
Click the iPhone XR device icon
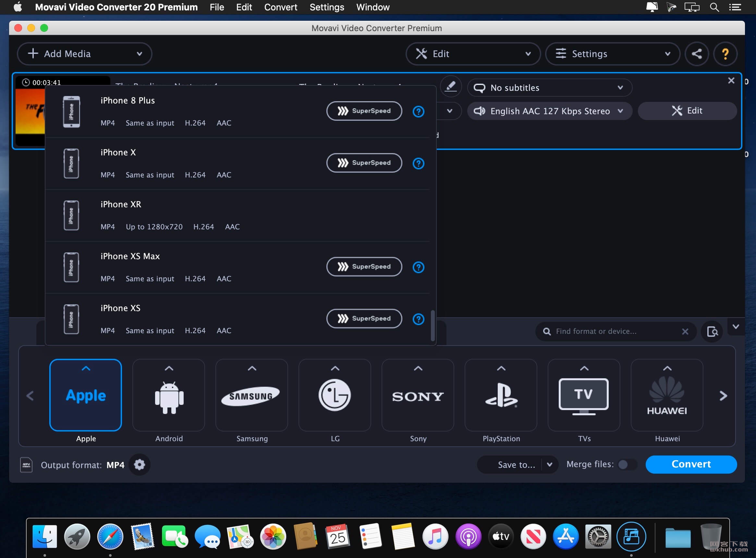[x=71, y=215]
